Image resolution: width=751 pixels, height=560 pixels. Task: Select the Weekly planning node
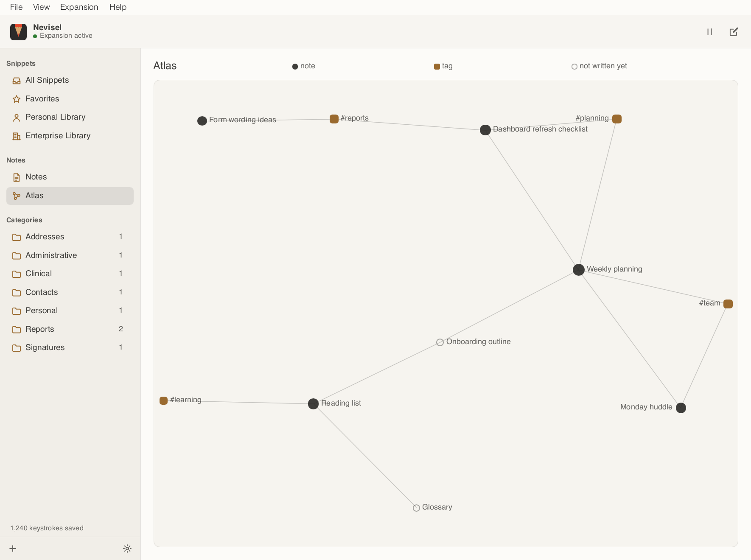tap(579, 270)
